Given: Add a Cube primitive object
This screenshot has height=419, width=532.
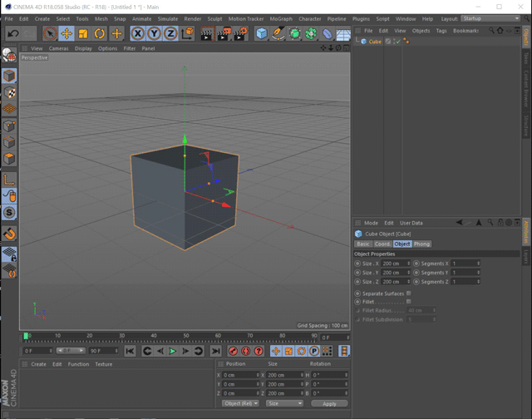Looking at the screenshot, I should 261,33.
